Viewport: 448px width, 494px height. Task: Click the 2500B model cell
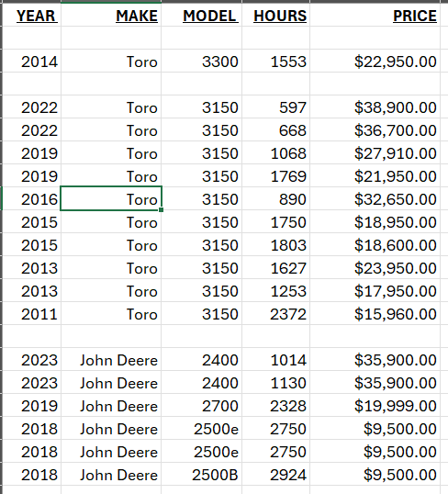tap(201, 475)
